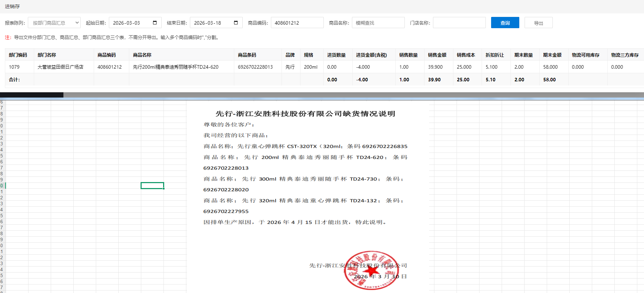
Task: Click the 起始日期 date field
Action: point(130,23)
